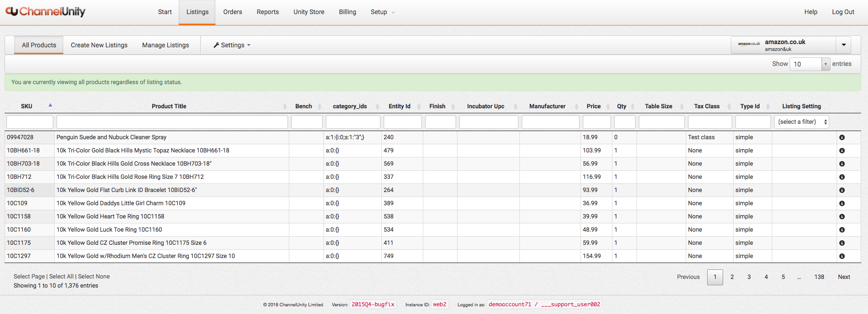Viewport: 868px width, 314px height.
Task: Click info icon for SKU 10C1297 row
Action: [x=842, y=256]
